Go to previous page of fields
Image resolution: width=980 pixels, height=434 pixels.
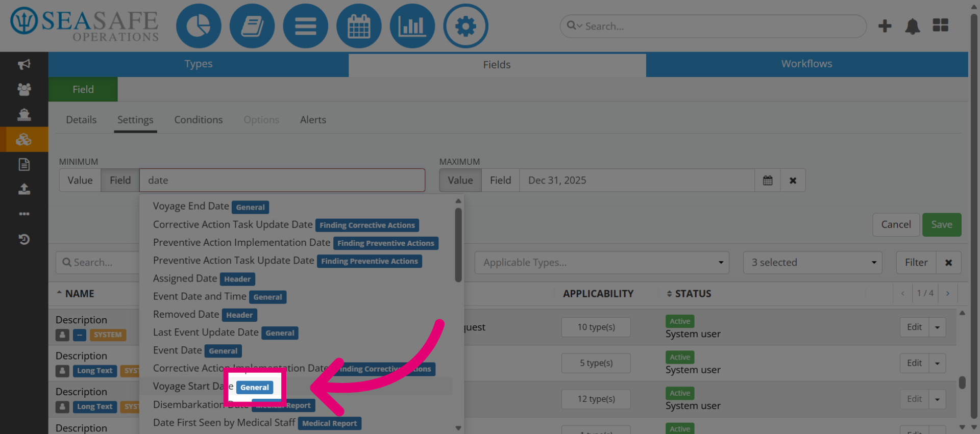[x=902, y=293]
